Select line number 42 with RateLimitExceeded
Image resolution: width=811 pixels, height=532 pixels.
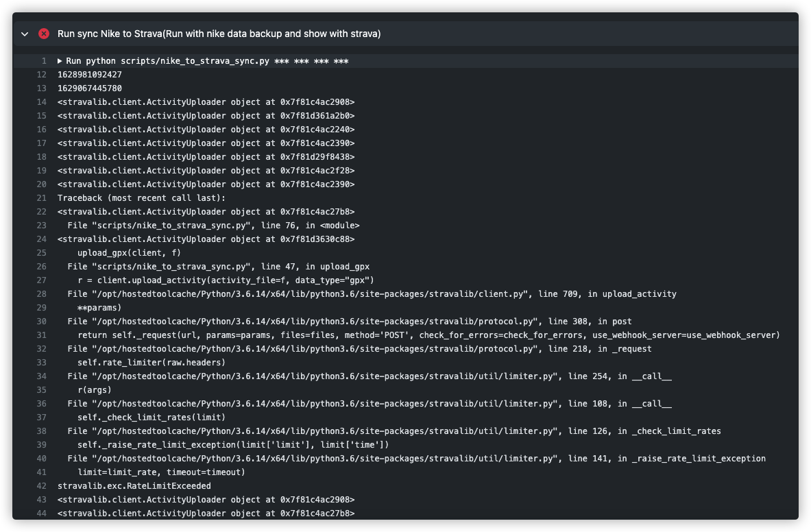coord(41,486)
